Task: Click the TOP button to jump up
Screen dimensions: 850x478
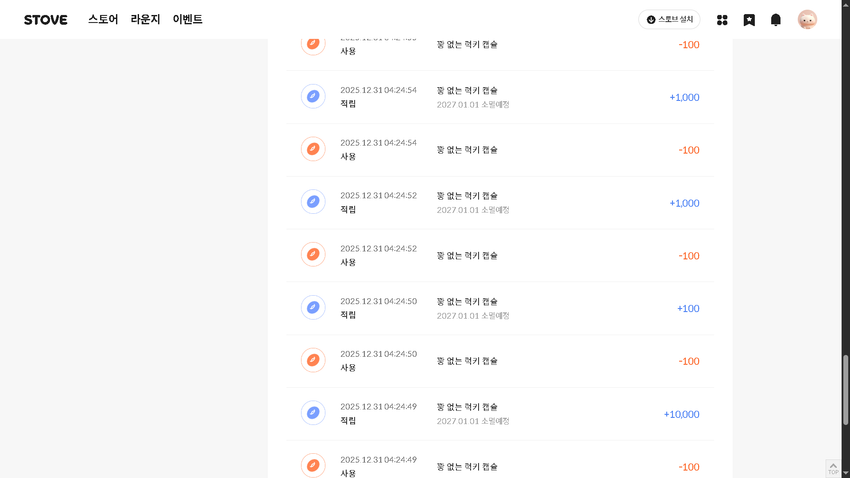Action: click(x=833, y=468)
